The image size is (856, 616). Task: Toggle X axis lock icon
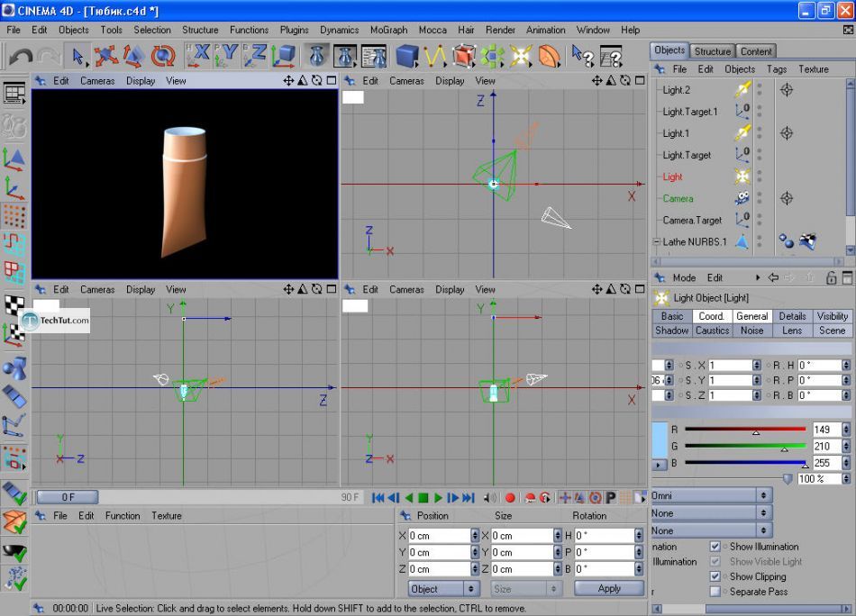(198, 56)
